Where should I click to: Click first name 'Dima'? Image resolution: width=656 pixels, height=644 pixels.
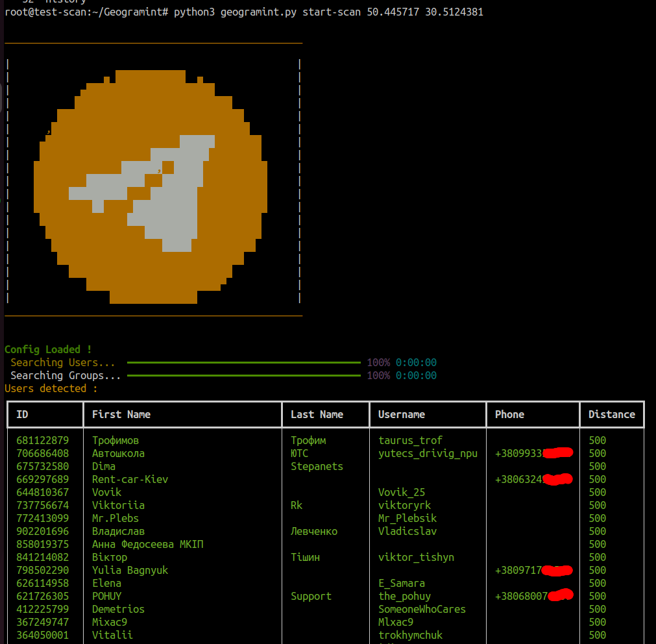coord(104,466)
